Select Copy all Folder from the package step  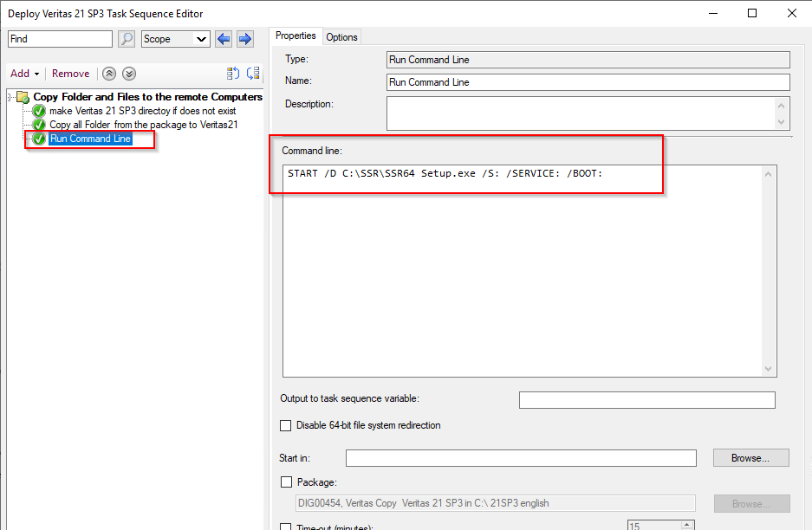point(144,125)
